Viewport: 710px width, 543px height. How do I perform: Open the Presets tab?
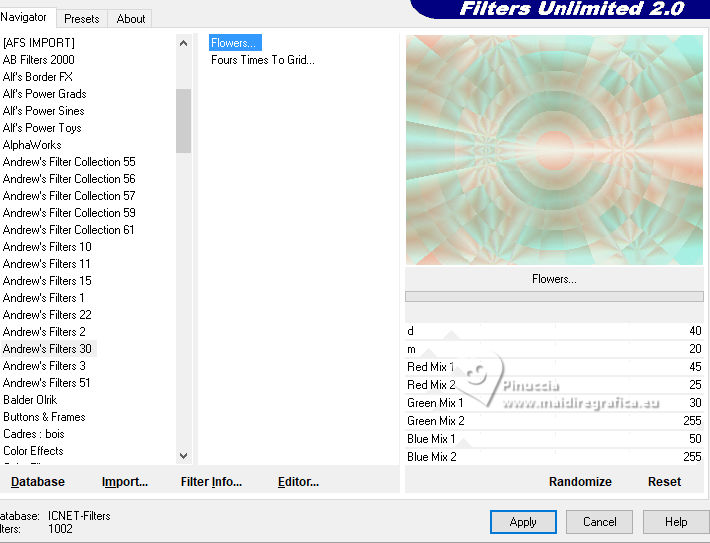coord(82,19)
